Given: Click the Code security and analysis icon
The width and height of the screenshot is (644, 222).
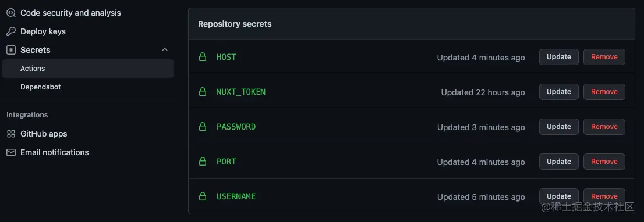Looking at the screenshot, I should pos(11,13).
